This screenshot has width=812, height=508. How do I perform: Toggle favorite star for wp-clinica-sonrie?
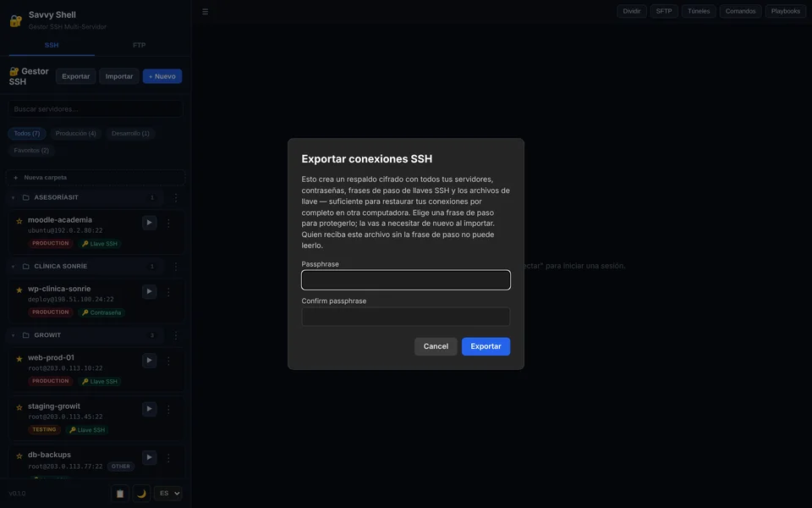pyautogui.click(x=19, y=290)
